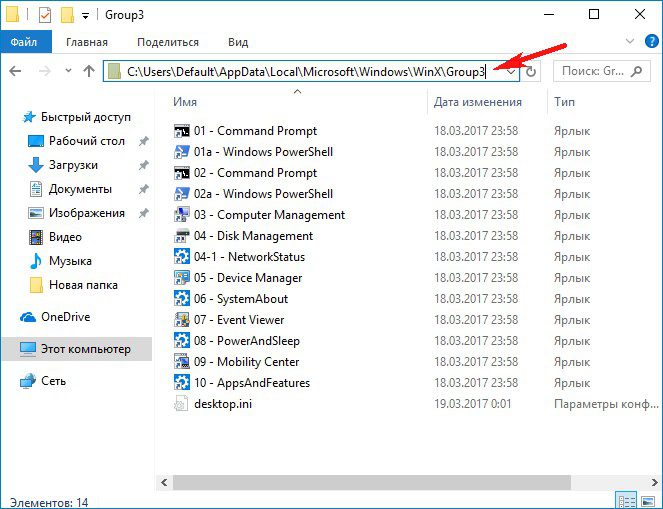The height and width of the screenshot is (509, 663).
Task: Select the 02a - Windows PowerShell shortcut icon
Action: pos(182,194)
